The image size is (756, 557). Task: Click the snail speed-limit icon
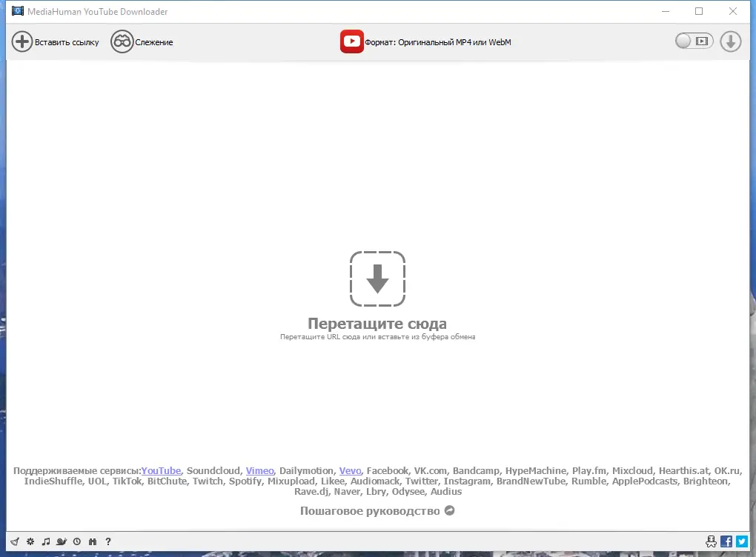tap(62, 541)
